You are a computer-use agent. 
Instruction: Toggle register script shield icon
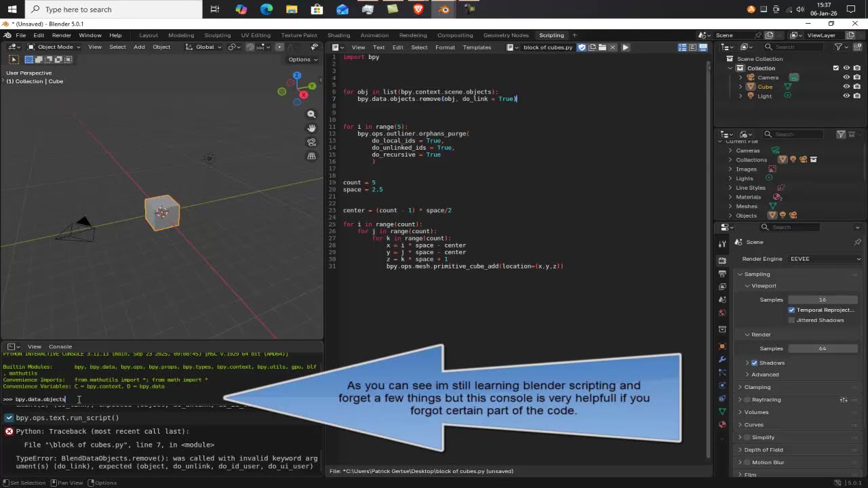[581, 47]
